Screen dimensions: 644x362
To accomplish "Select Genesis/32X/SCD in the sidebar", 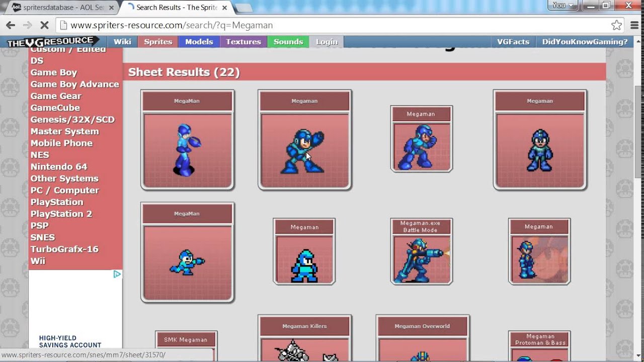I will click(x=72, y=120).
